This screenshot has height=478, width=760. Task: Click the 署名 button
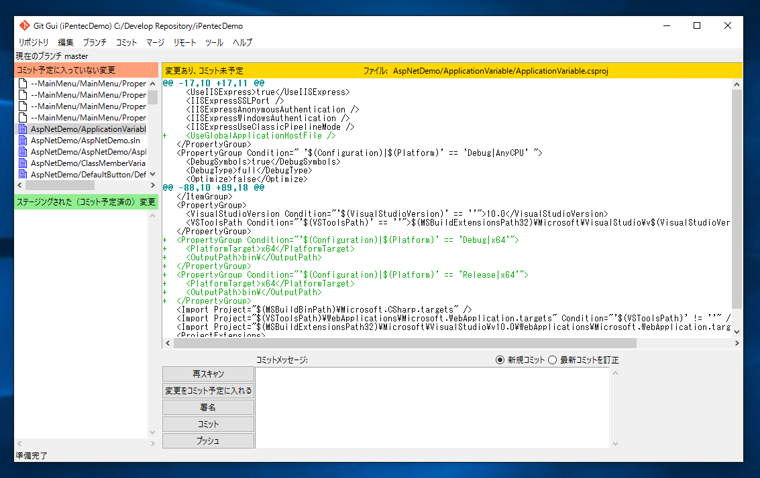tap(208, 407)
